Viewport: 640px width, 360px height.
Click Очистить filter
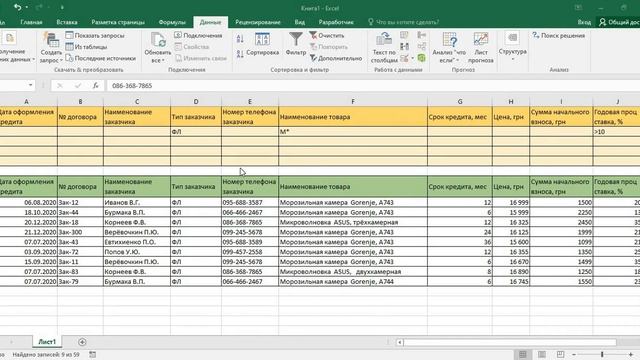coord(326,36)
